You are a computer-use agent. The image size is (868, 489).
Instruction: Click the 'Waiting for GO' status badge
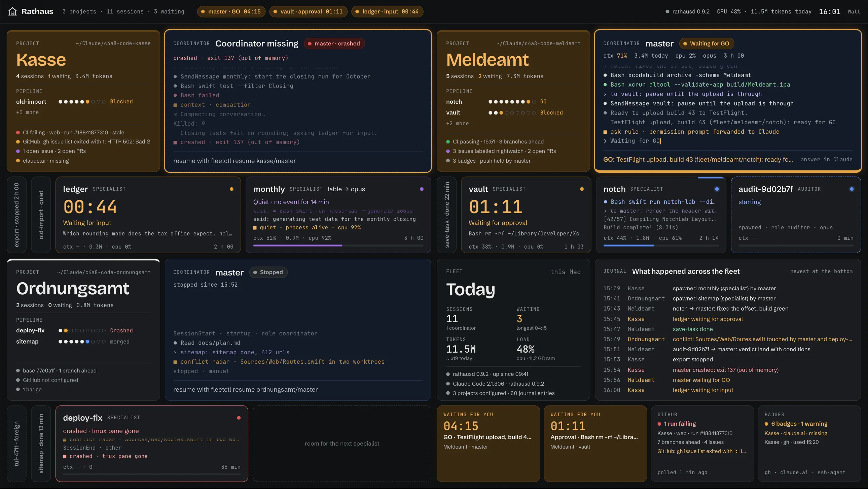tap(706, 43)
